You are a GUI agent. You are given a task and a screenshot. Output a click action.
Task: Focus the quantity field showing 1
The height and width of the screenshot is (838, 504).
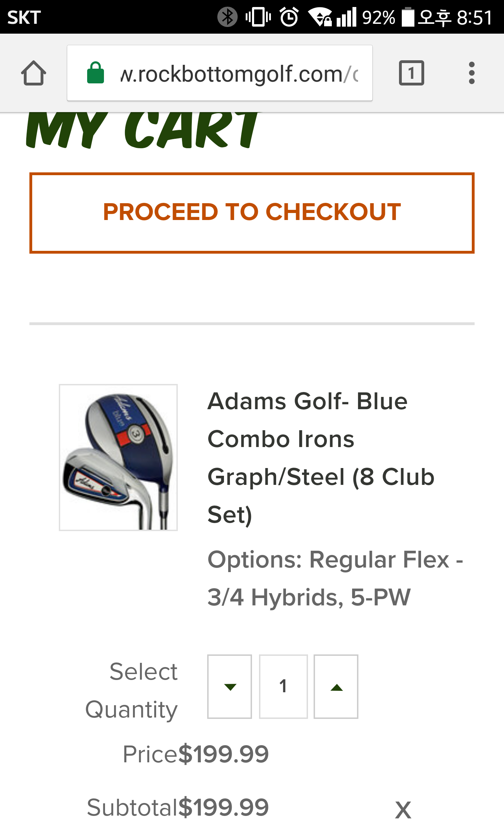283,687
